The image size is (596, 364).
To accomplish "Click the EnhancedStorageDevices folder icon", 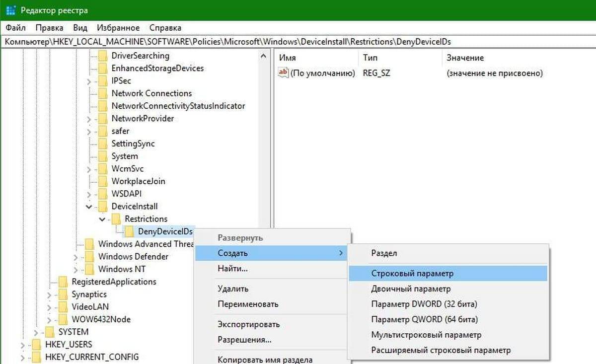I will pos(103,68).
